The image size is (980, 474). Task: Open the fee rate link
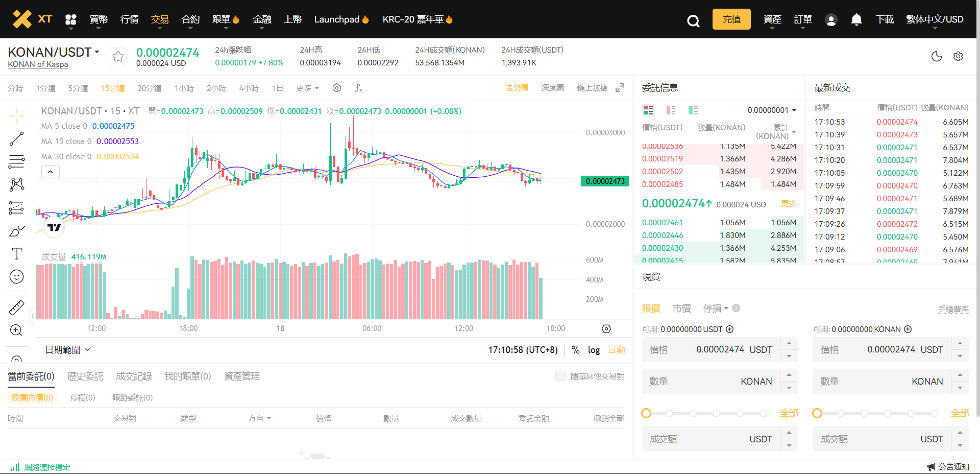pos(953,310)
